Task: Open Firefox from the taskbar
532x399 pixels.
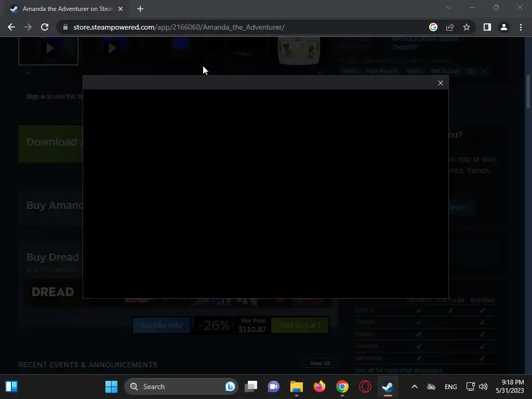Action: point(320,387)
